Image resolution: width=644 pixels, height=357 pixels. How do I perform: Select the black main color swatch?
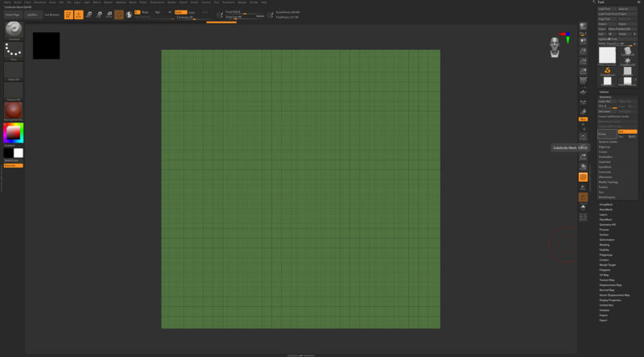pos(8,153)
